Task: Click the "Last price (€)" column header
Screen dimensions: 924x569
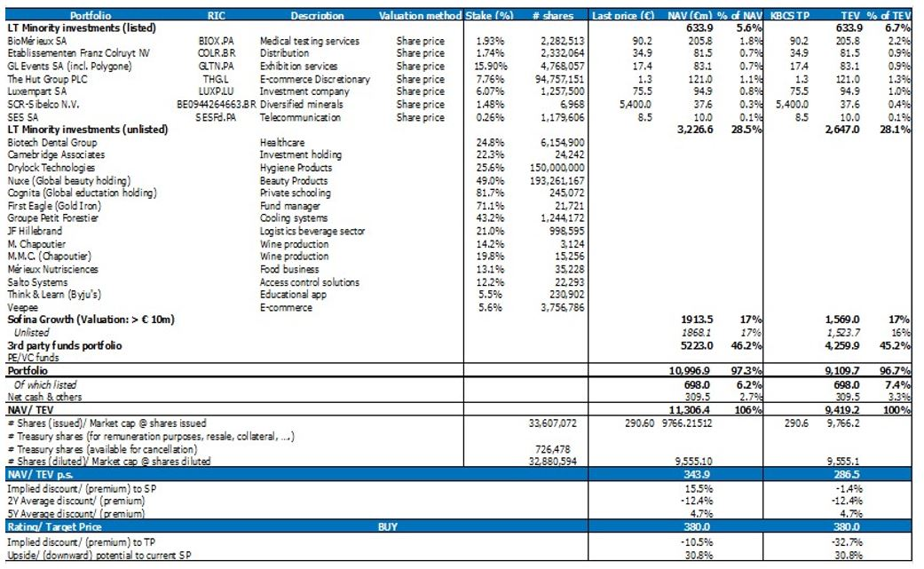Action: click(x=623, y=15)
